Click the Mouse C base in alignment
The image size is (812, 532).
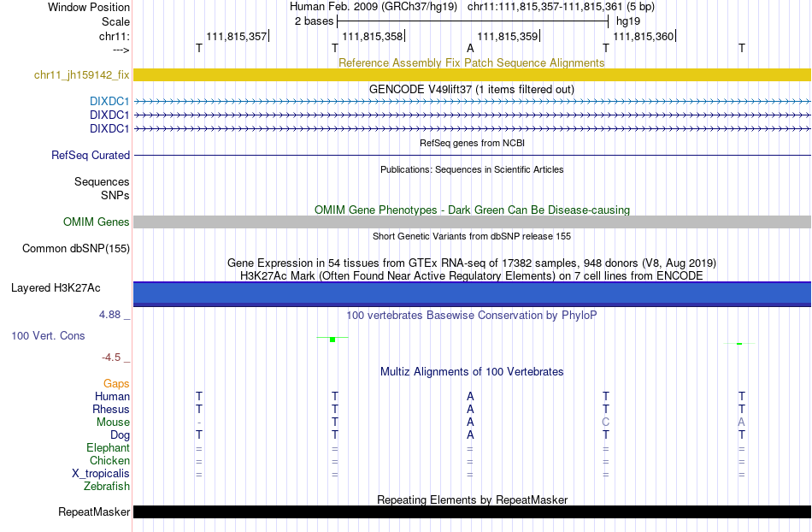coord(606,423)
